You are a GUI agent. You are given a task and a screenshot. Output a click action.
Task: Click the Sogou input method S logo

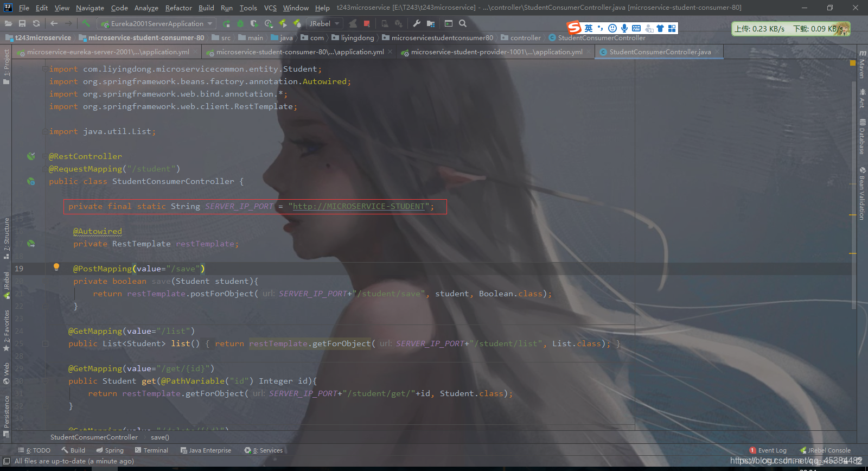[574, 28]
